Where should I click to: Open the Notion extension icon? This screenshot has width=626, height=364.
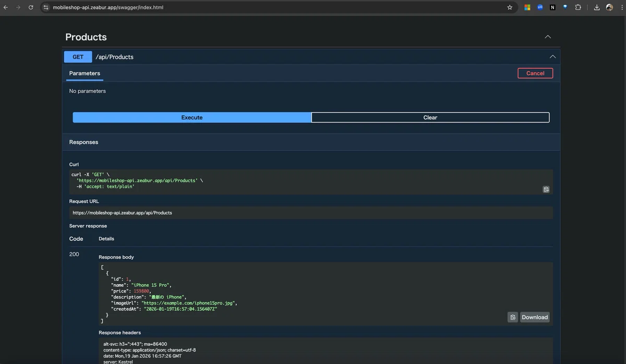pos(552,7)
